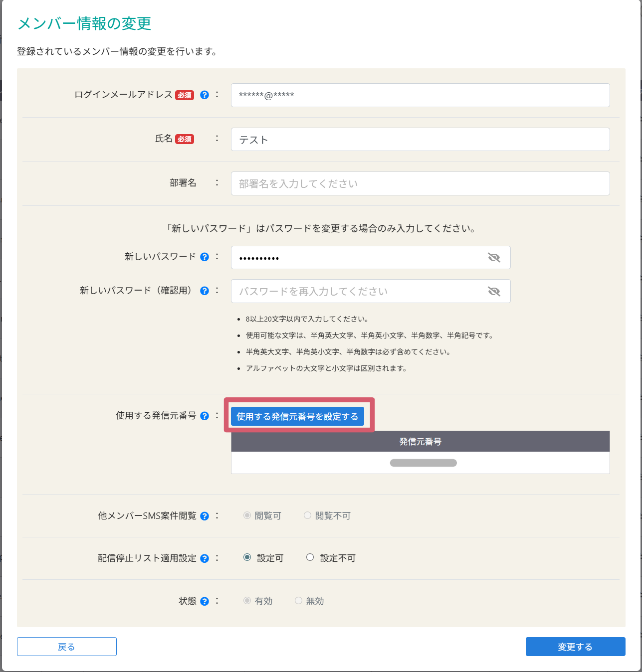The height and width of the screenshot is (672, 642).
Task: Open help tooltip for 新しいパスワード（確認用）
Action: [204, 291]
